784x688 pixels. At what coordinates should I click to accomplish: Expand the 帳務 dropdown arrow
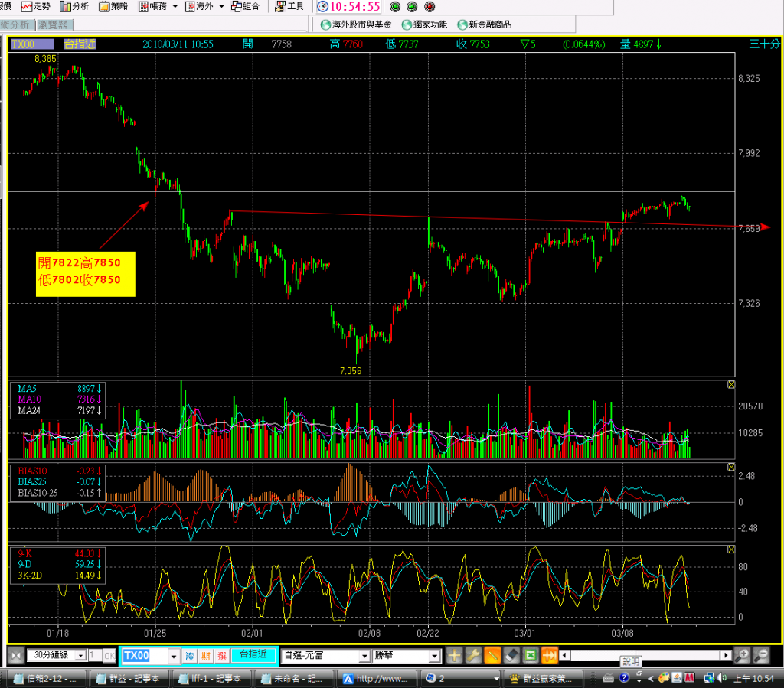[x=175, y=6]
